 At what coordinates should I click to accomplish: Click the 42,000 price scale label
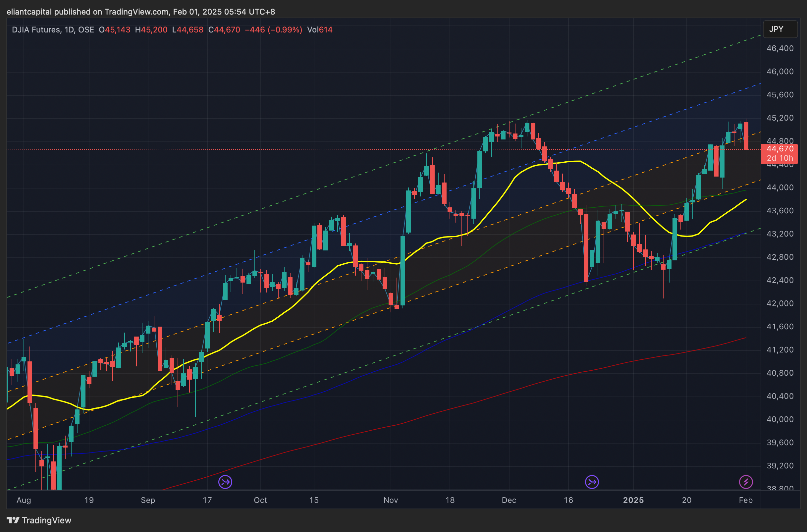[780, 303]
